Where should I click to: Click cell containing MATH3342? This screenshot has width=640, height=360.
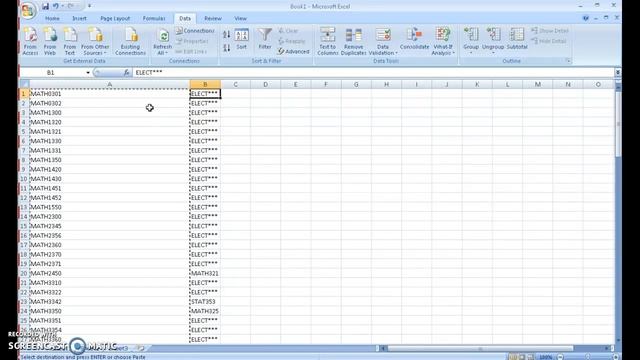[x=109, y=302]
